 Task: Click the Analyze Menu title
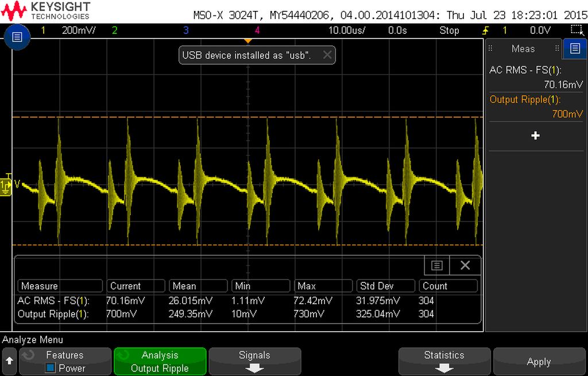coord(33,340)
